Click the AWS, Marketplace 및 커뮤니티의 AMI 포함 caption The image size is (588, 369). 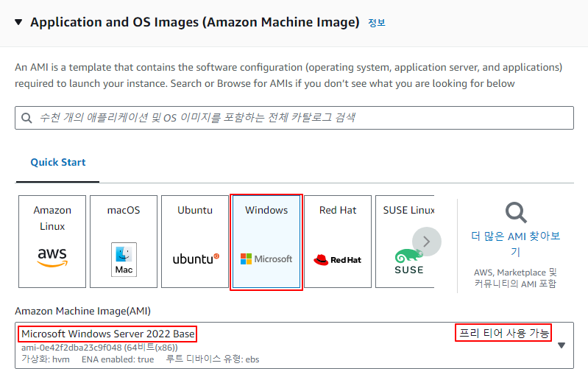click(x=516, y=278)
